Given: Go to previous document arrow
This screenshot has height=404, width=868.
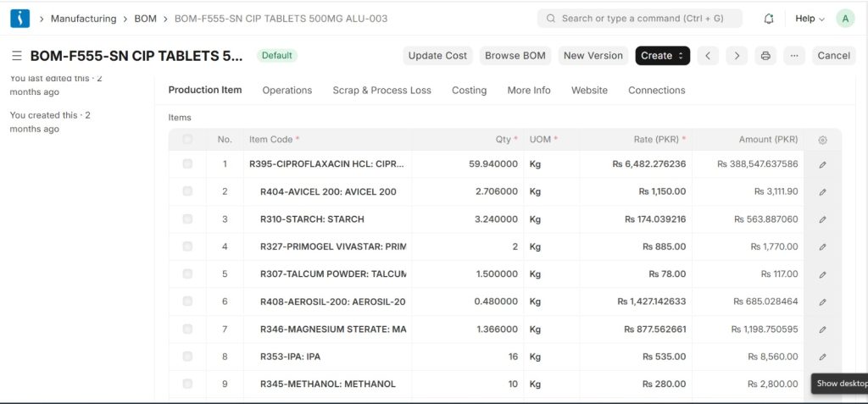Looking at the screenshot, I should click(x=708, y=55).
